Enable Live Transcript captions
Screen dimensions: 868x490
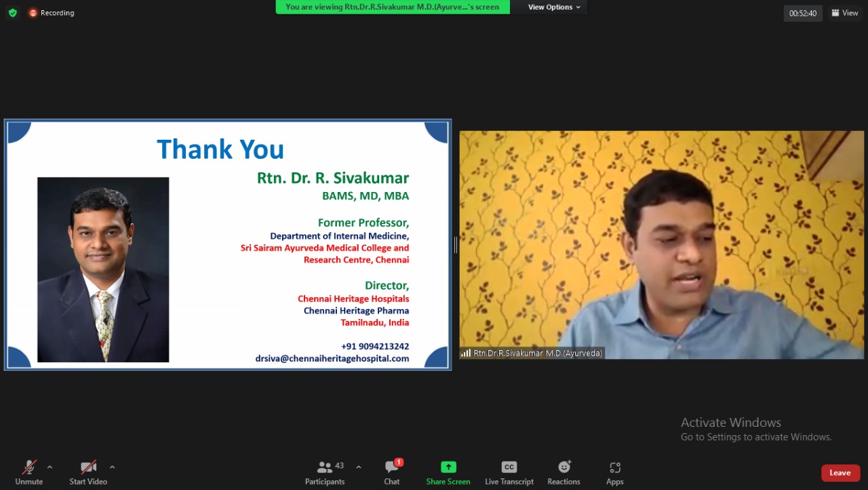coord(509,473)
